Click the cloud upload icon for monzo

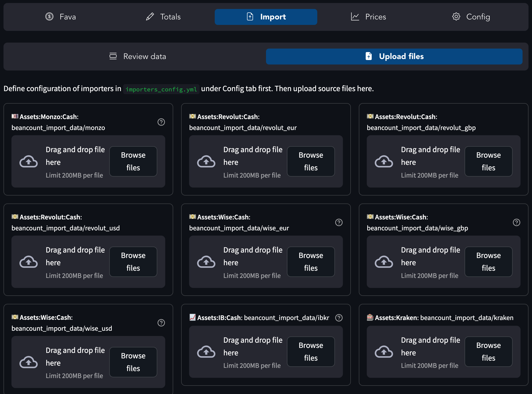[x=29, y=161]
